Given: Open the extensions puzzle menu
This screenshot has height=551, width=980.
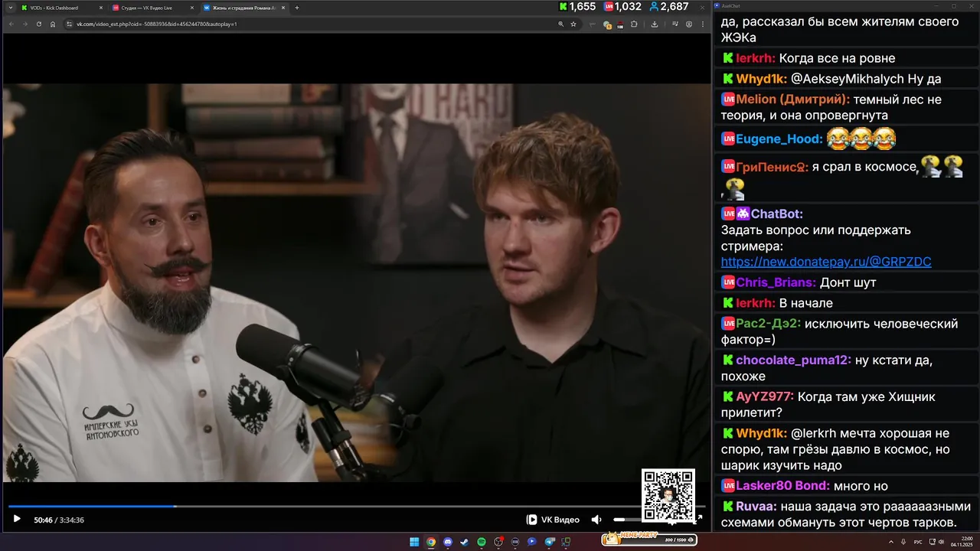Looking at the screenshot, I should pyautogui.click(x=634, y=24).
